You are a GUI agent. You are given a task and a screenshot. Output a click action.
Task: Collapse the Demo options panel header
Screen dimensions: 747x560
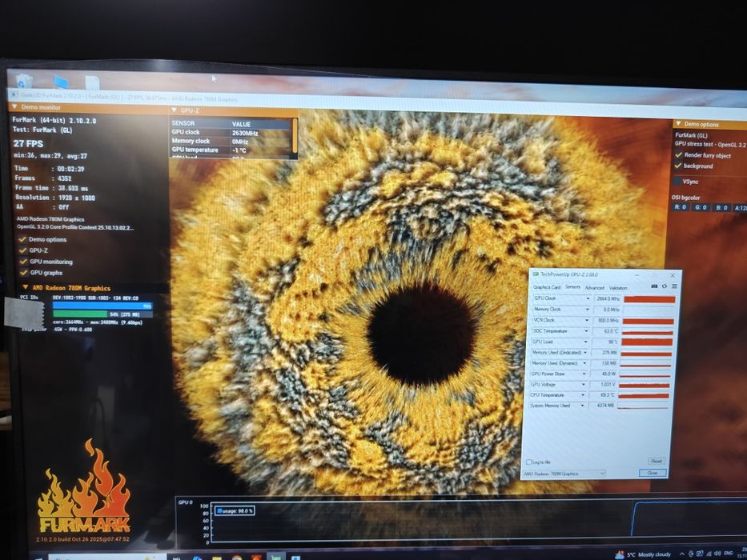click(678, 124)
